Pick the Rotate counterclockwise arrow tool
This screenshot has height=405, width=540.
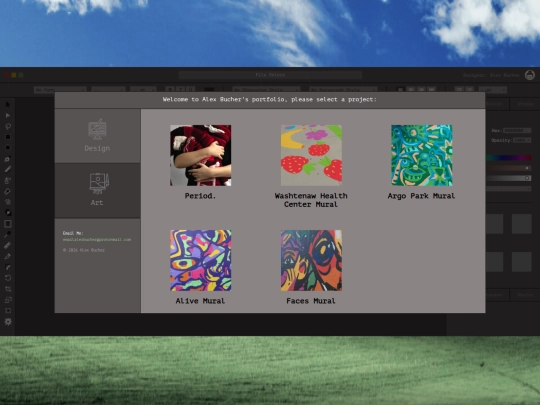(x=8, y=278)
